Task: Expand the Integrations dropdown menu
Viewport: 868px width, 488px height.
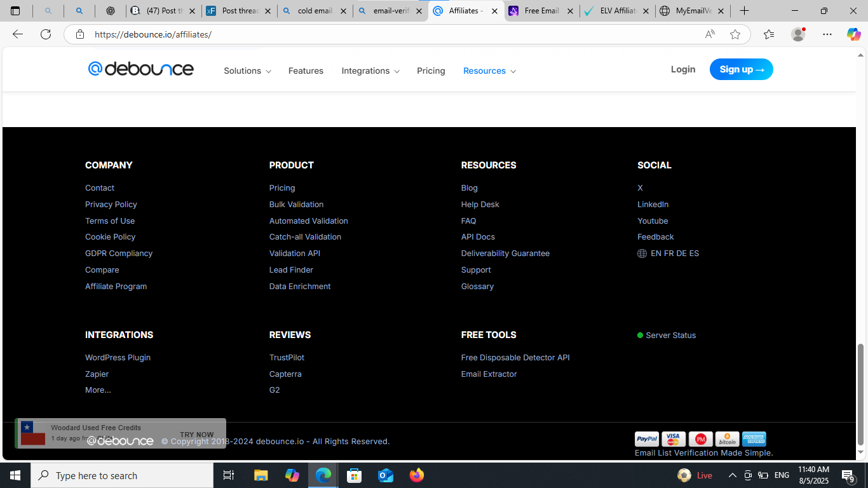Action: click(370, 71)
